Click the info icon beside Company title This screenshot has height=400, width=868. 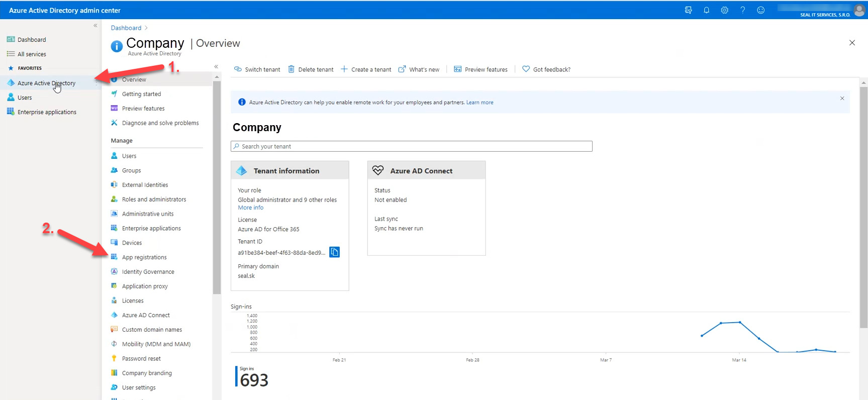pyautogui.click(x=117, y=46)
